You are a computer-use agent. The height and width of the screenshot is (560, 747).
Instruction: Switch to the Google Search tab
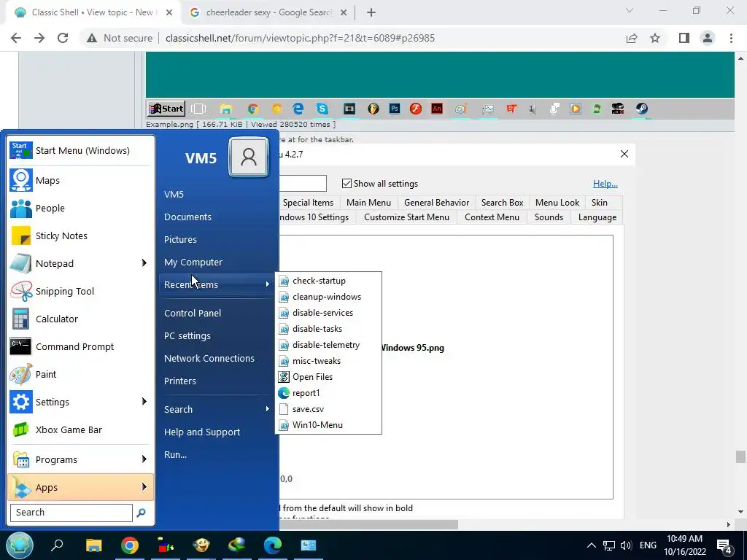click(268, 12)
